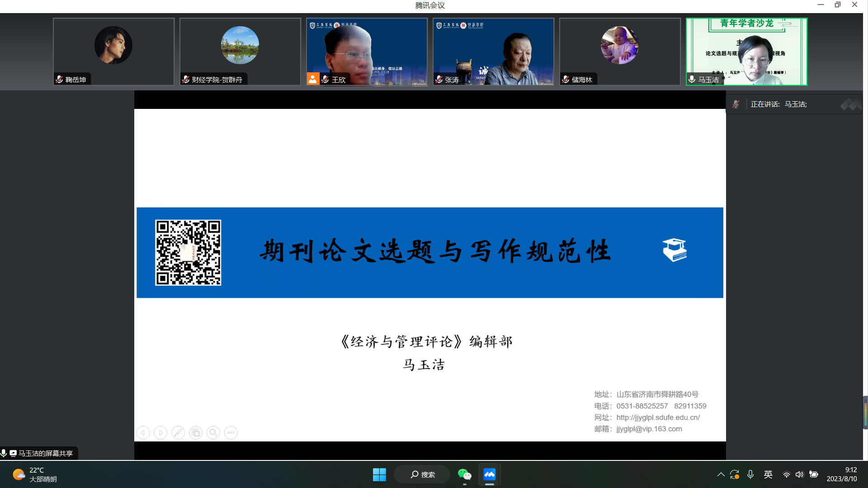The width and height of the screenshot is (868, 488).
Task: Toggle the muted mic on 张涛's video tile
Action: (439, 79)
